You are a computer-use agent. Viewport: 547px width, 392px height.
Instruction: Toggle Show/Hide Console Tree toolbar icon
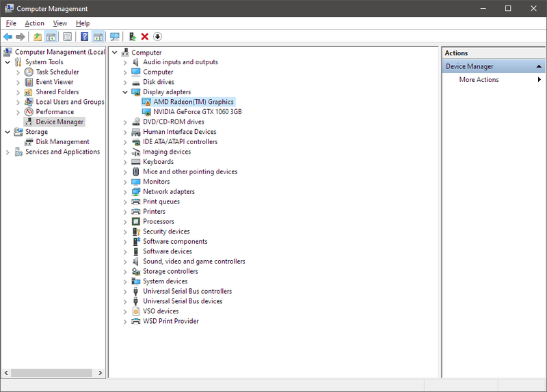click(51, 37)
